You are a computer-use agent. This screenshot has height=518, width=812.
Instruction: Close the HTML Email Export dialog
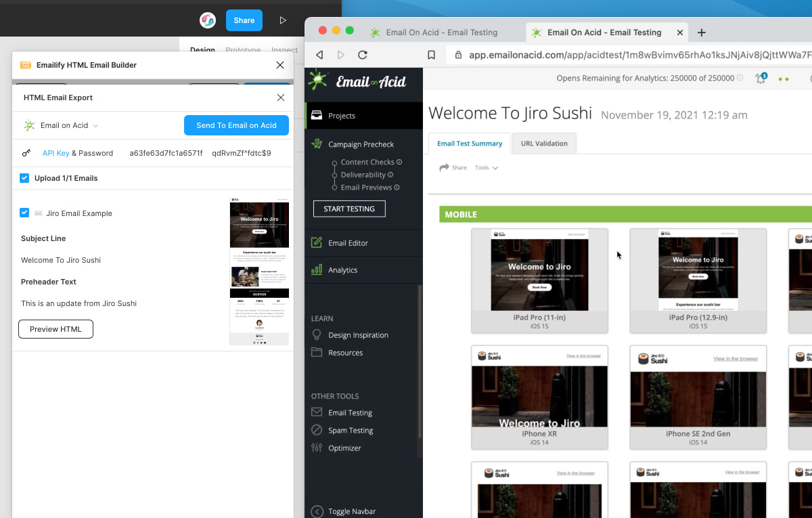(x=281, y=98)
